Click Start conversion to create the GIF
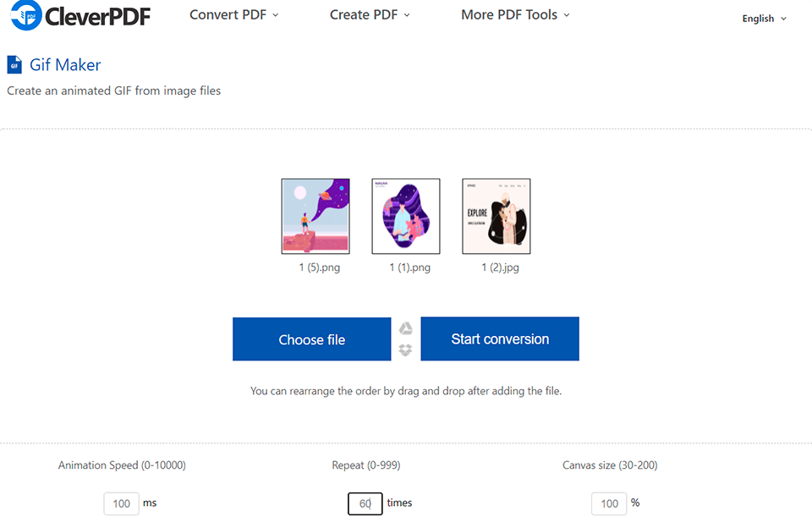 (x=499, y=338)
